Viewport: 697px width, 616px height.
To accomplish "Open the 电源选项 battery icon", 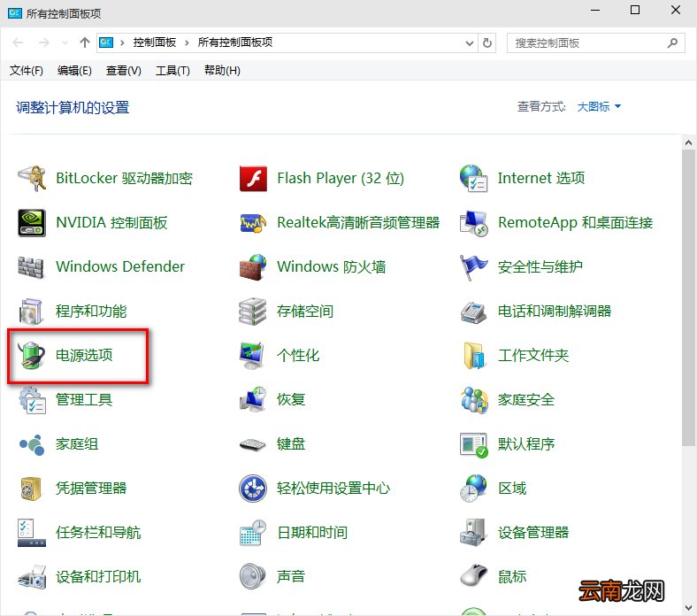I will coord(32,356).
